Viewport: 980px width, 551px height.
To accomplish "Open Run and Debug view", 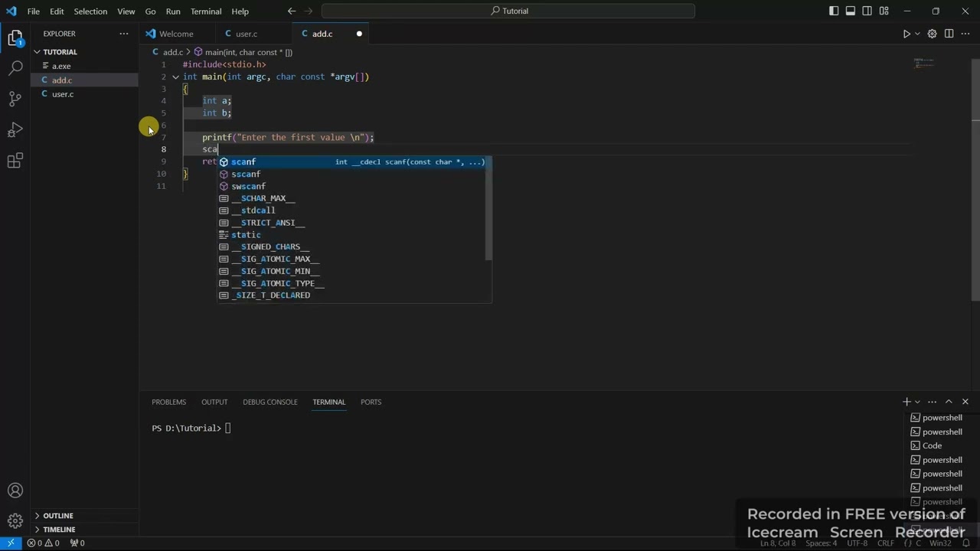I will [15, 129].
